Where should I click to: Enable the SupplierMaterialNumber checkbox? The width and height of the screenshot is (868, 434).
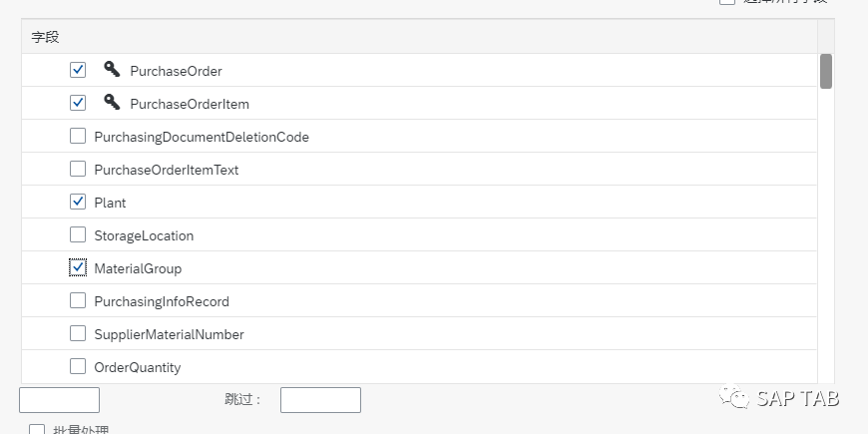coord(78,333)
